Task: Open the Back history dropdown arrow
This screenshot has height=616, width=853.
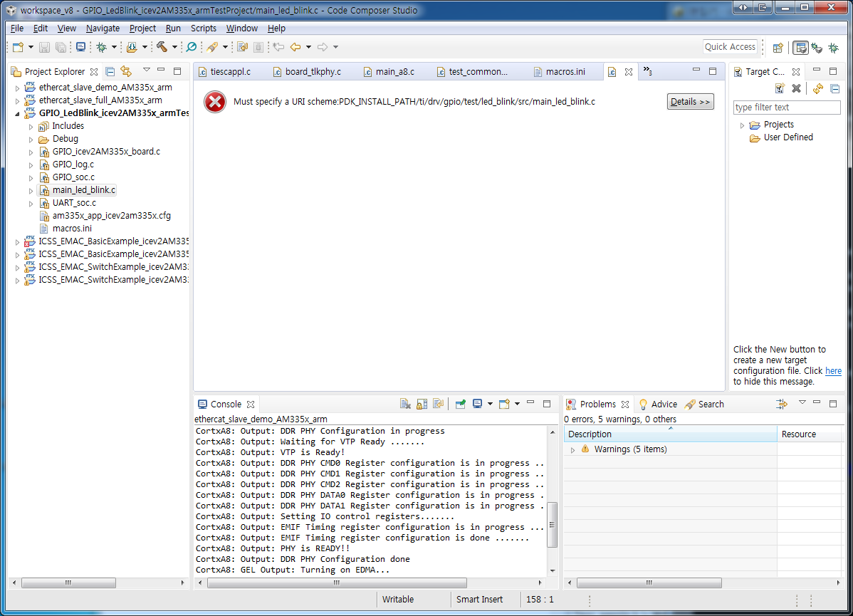Action: click(x=308, y=47)
